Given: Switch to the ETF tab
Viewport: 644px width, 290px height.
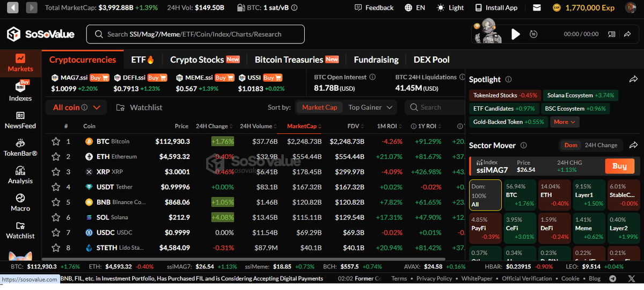Looking at the screenshot, I should (x=143, y=60).
